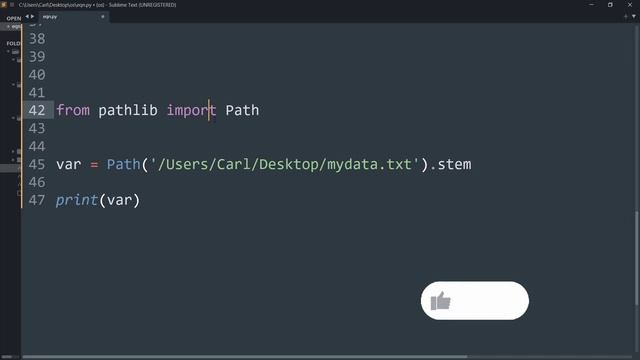Click line number 42 in the gutter

(x=37, y=110)
